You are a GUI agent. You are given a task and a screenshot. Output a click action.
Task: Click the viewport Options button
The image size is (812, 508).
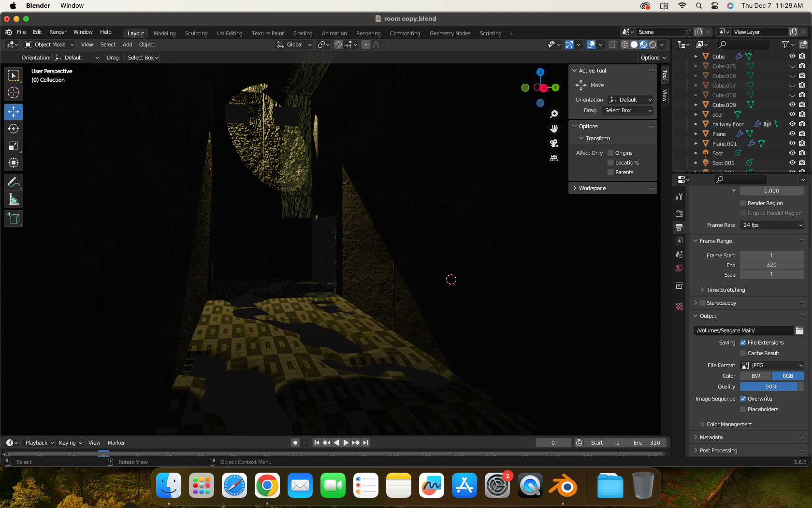tap(653, 58)
